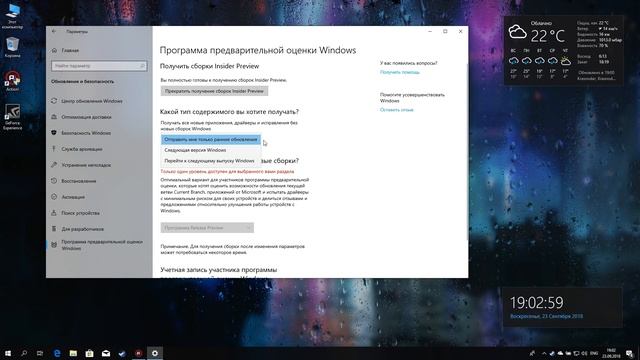Open the Получить помощь link
The width and height of the screenshot is (640, 360).
pos(400,72)
